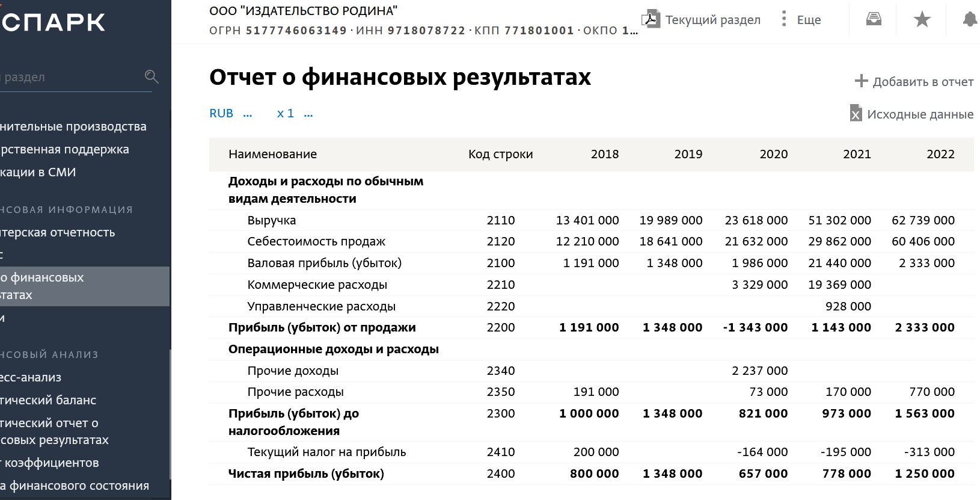
Task: Click Текущий налог на прибыль row label
Action: pyautogui.click(x=326, y=452)
